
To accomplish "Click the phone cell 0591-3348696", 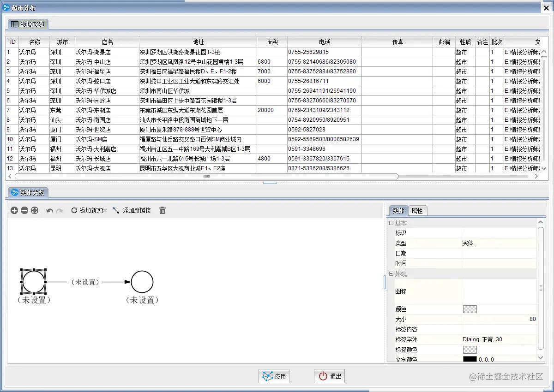I will [x=324, y=149].
